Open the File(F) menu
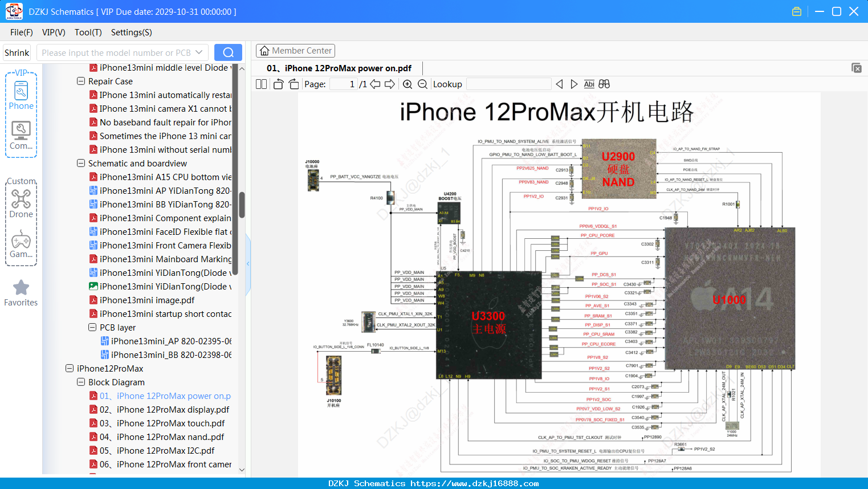 point(22,32)
